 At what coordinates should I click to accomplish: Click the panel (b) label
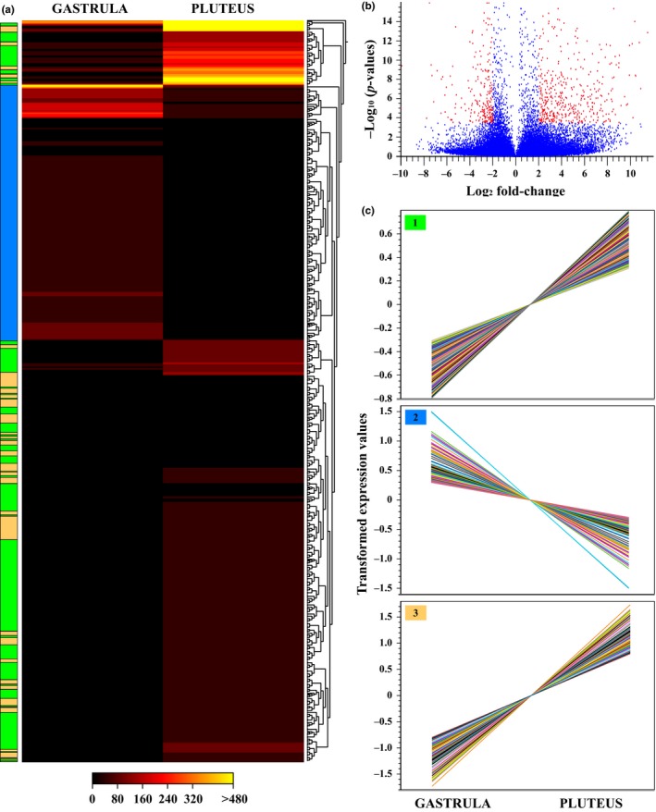(x=367, y=6)
